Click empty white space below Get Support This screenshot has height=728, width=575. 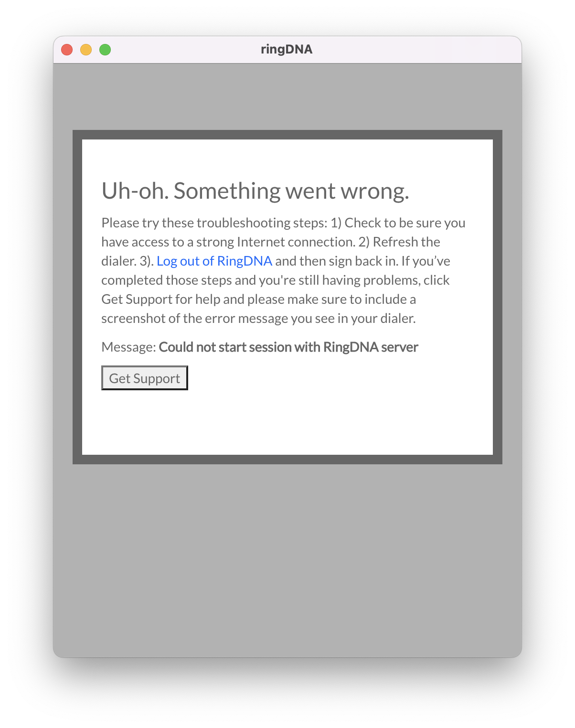287,422
